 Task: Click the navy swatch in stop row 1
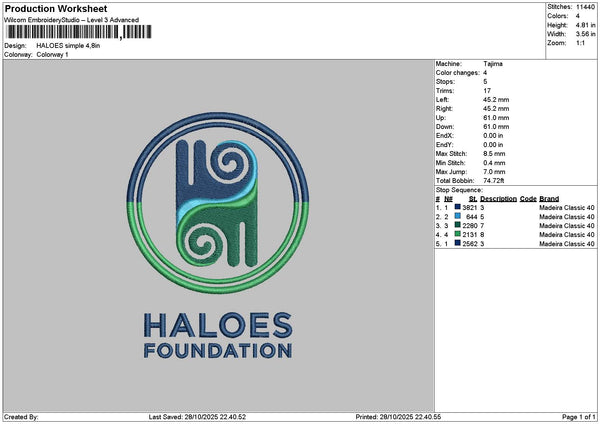(457, 207)
